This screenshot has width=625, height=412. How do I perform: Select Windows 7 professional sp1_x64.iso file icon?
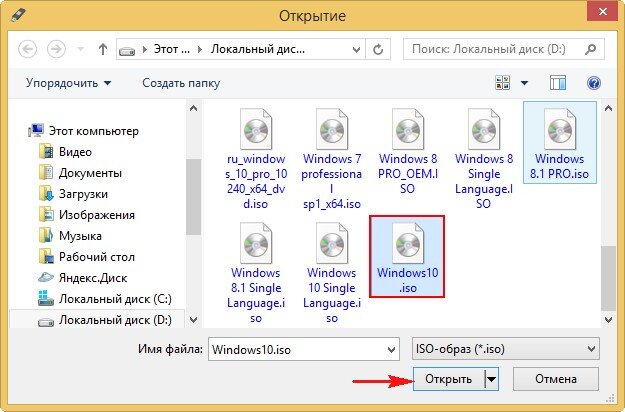[x=332, y=129]
